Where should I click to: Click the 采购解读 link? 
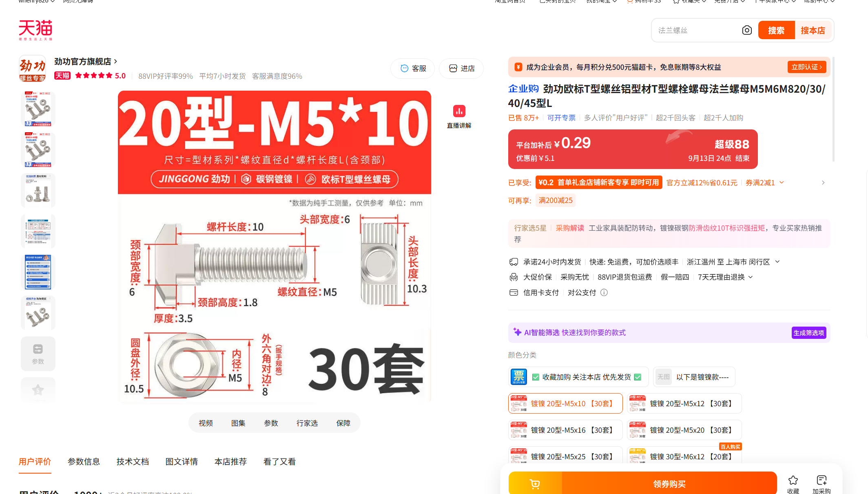click(x=570, y=228)
